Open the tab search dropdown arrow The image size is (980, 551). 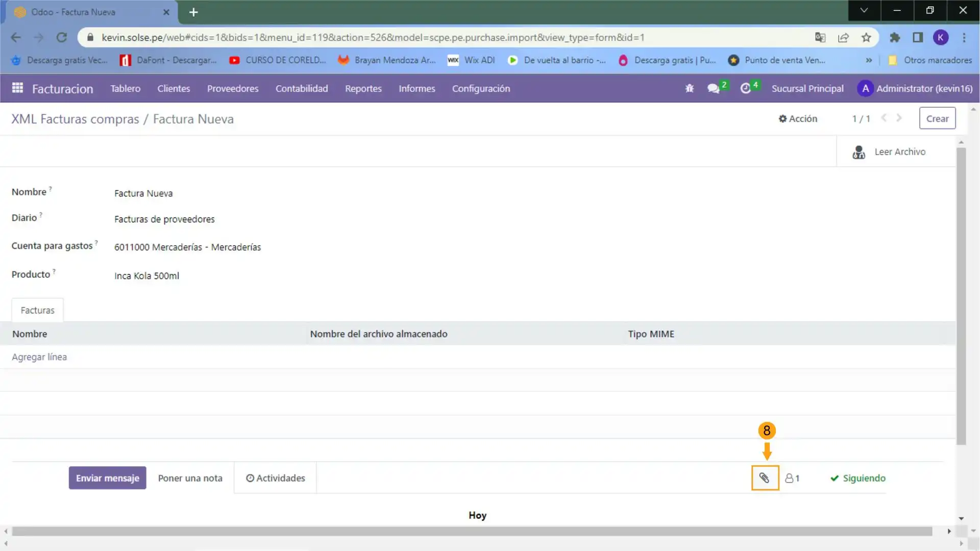click(x=864, y=10)
